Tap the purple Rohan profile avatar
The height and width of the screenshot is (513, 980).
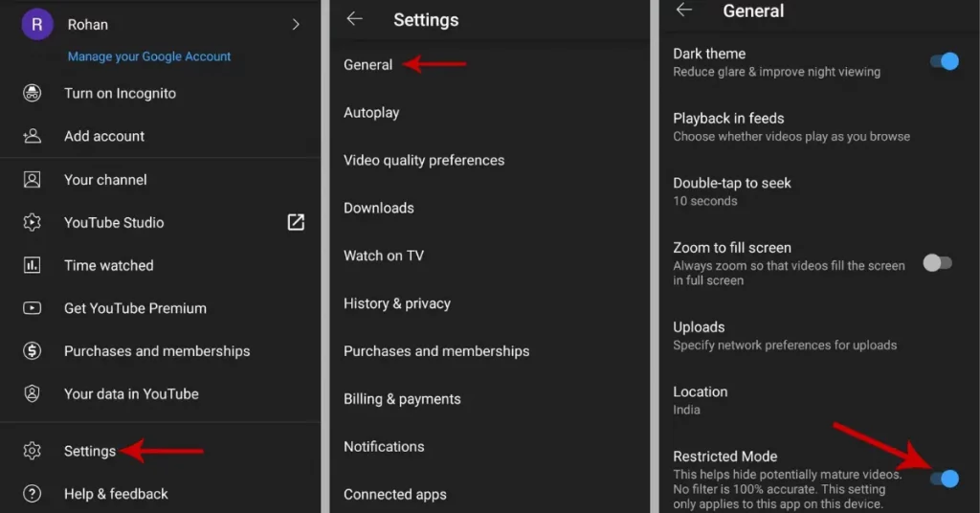37,24
